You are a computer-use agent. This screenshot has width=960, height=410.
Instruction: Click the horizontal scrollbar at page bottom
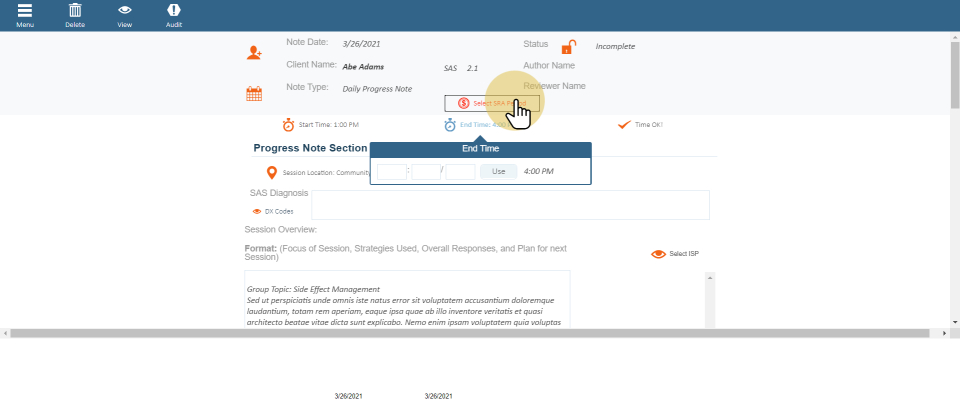[475, 332]
